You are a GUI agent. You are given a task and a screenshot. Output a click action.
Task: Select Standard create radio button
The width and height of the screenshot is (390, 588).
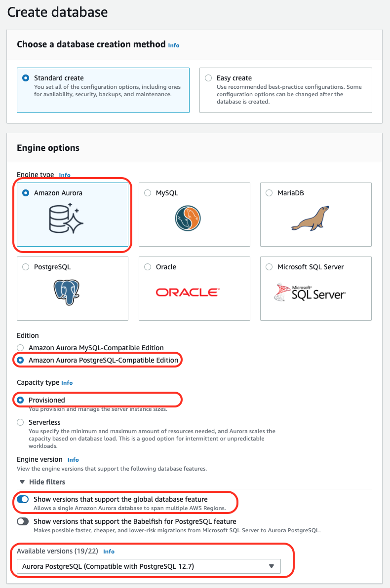(26, 78)
